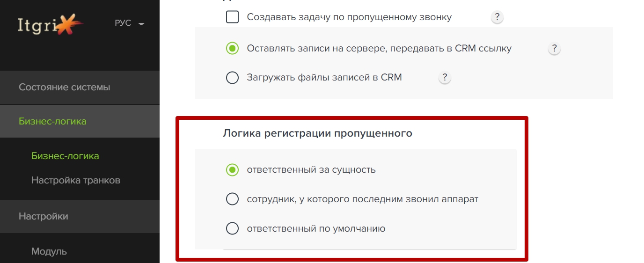Choose ответственный по умолчанию radio option
Image resolution: width=644 pixels, height=263 pixels.
tap(233, 229)
